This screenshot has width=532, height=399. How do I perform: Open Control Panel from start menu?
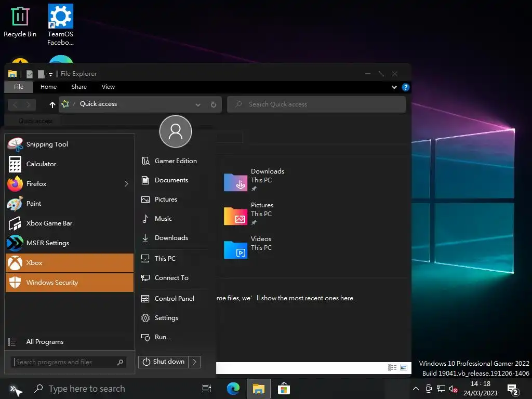(174, 299)
